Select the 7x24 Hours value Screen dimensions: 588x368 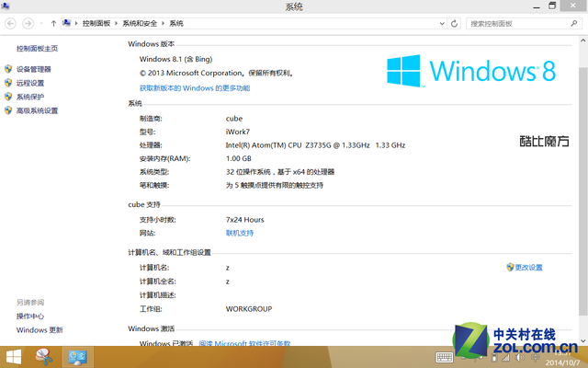coord(245,220)
